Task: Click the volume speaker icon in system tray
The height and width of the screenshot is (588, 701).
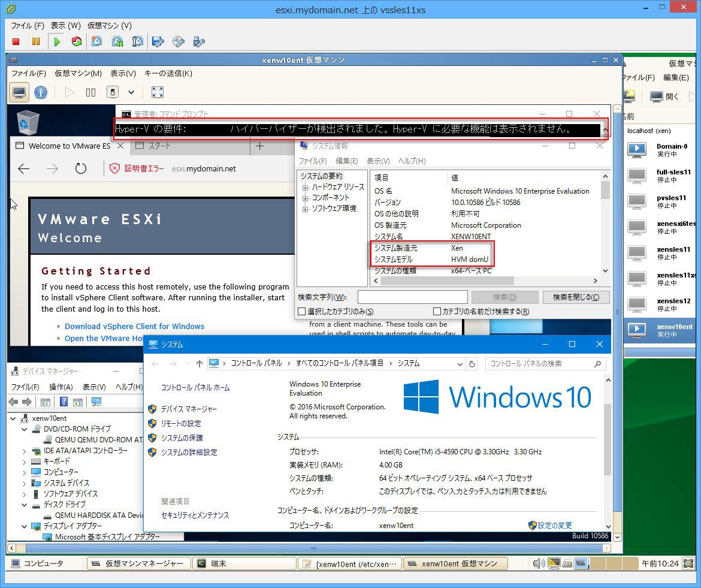Action: (539, 563)
